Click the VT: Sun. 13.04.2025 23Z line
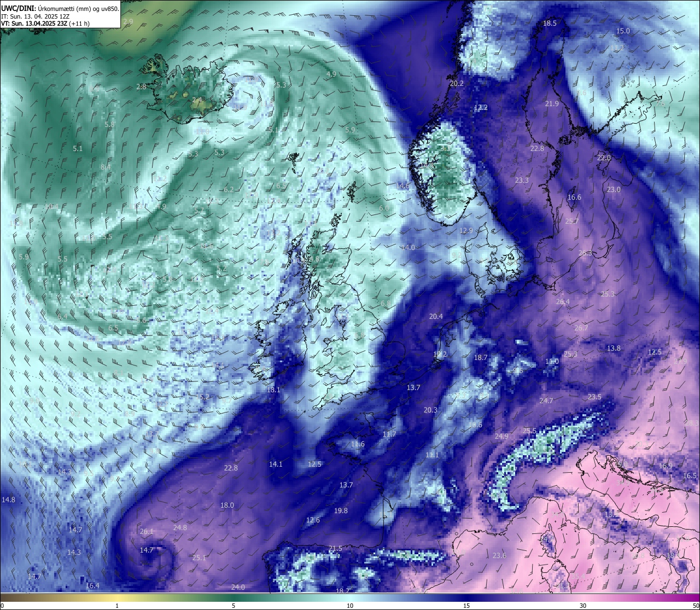Viewport: 700px width, 610px height. (45, 24)
